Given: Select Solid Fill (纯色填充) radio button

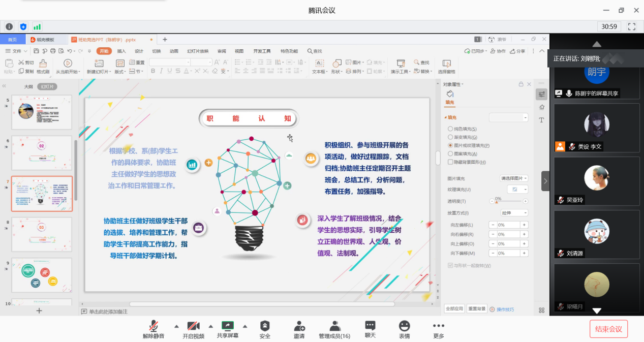Looking at the screenshot, I should [450, 129].
